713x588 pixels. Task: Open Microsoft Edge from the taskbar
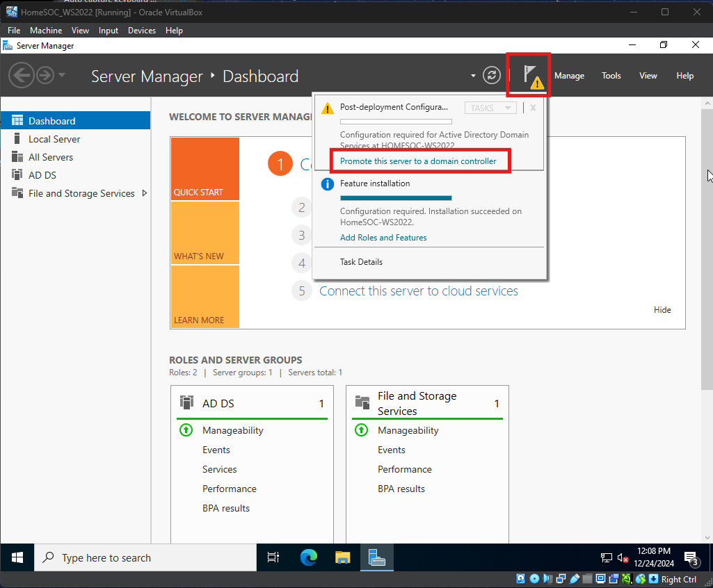point(308,557)
